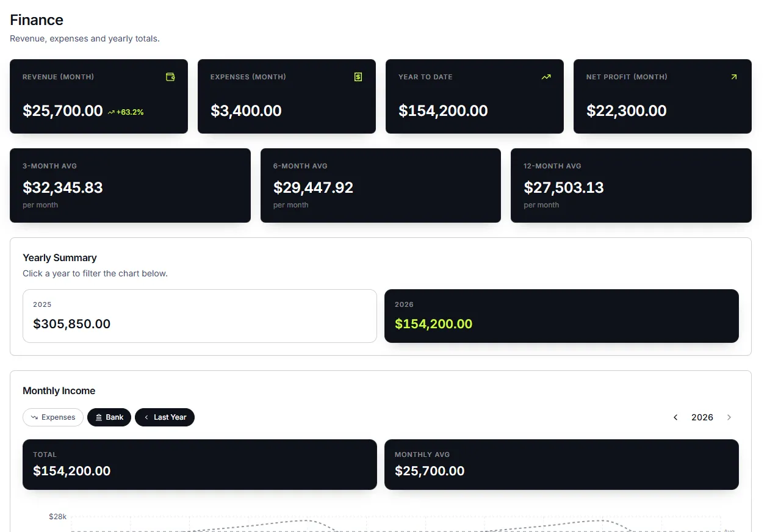Go to previous year with left chevron

[x=675, y=417]
